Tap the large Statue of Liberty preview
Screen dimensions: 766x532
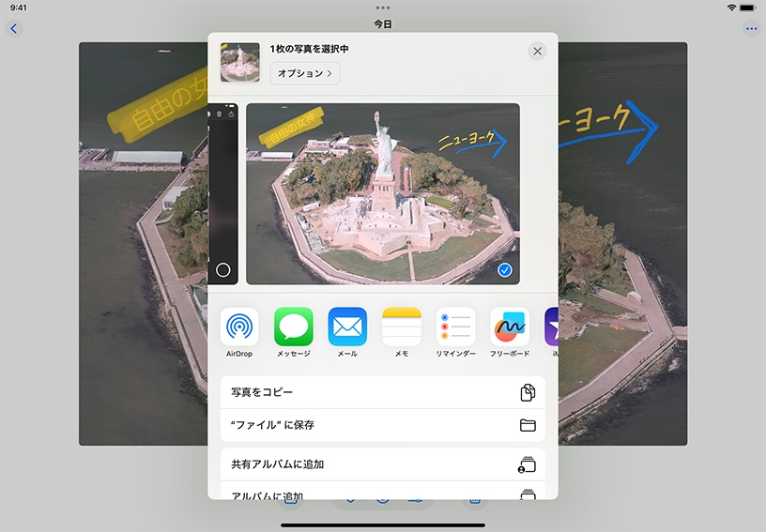[x=383, y=193]
